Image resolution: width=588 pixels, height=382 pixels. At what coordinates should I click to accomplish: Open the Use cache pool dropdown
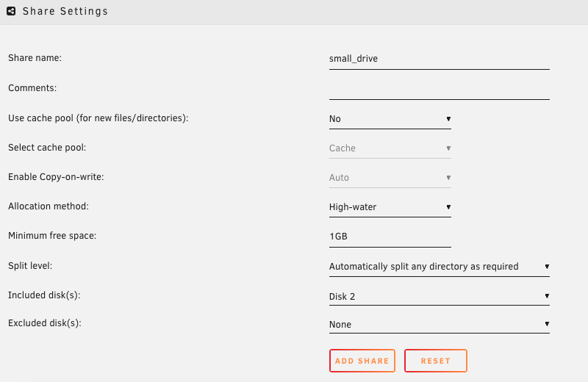pyautogui.click(x=390, y=119)
